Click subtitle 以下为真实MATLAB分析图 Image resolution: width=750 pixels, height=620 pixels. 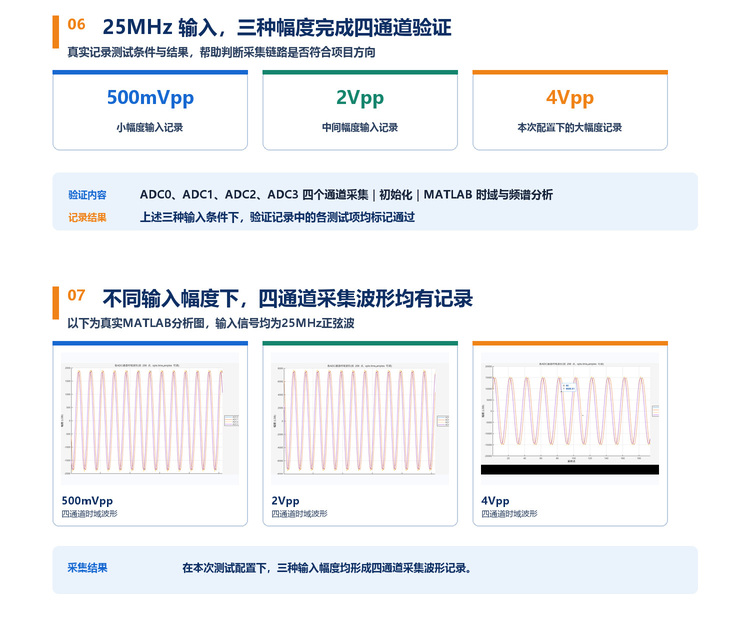[136, 323]
